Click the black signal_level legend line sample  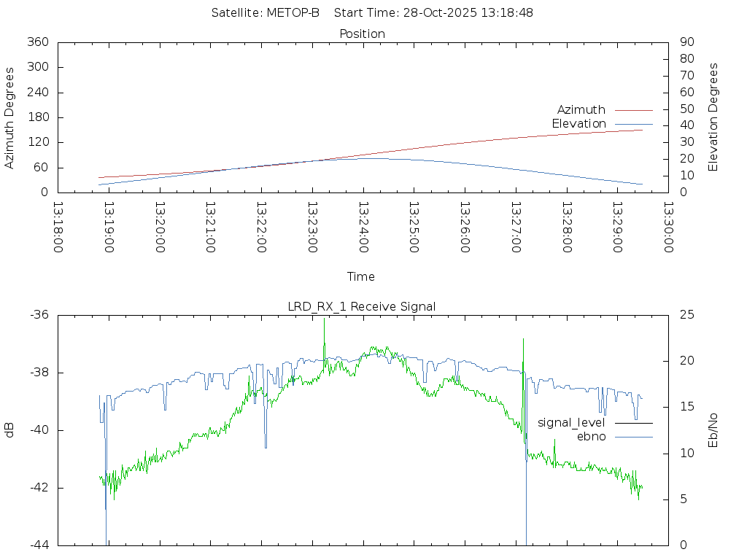click(633, 423)
